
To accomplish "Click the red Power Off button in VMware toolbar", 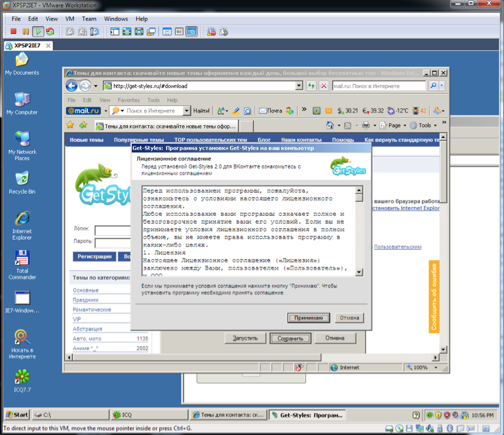I will coord(13,31).
